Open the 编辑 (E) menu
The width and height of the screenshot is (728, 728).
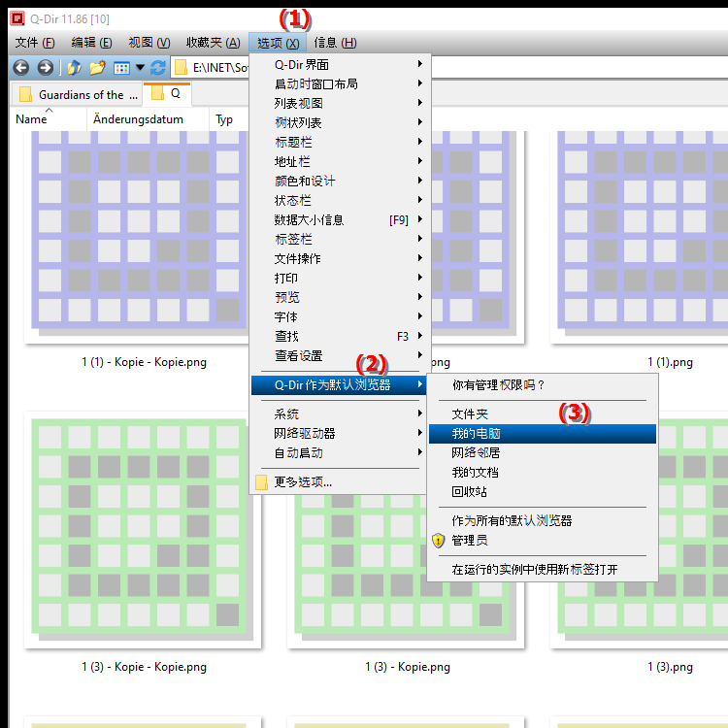91,43
